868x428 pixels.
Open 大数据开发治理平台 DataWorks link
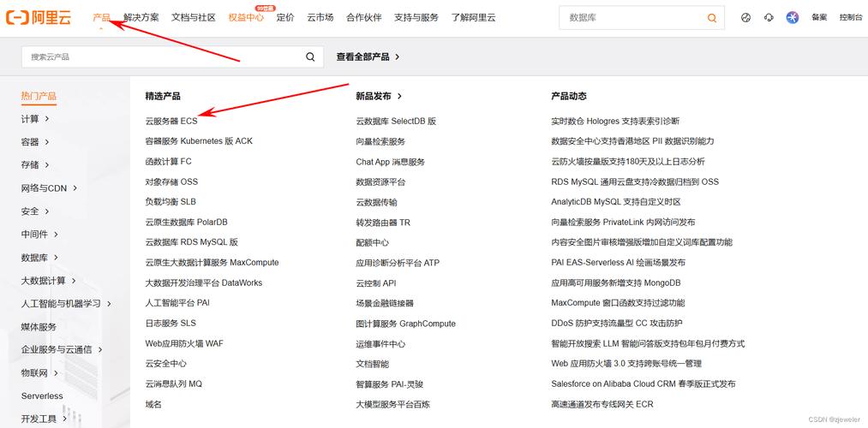[x=204, y=282]
